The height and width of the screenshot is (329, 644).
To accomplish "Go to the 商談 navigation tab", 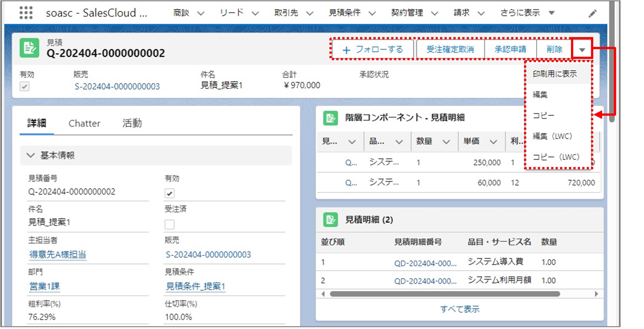I will coord(181,13).
